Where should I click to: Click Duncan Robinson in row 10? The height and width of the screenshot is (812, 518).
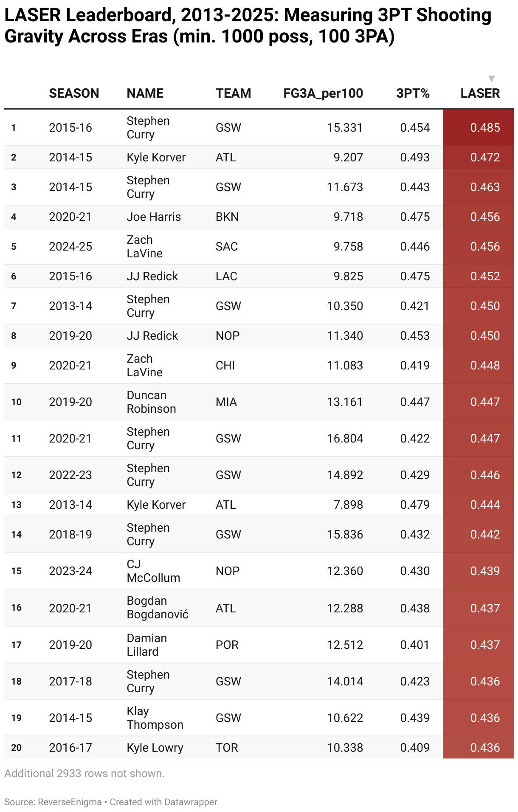151,402
